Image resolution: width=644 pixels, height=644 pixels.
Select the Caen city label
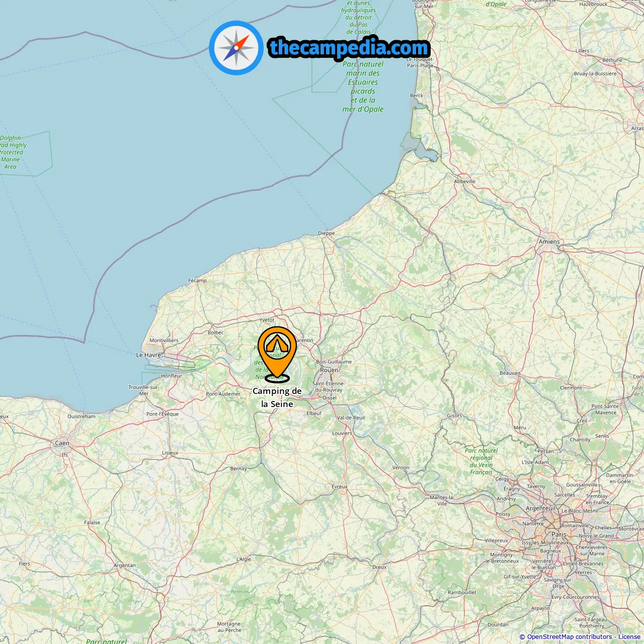[x=62, y=443]
